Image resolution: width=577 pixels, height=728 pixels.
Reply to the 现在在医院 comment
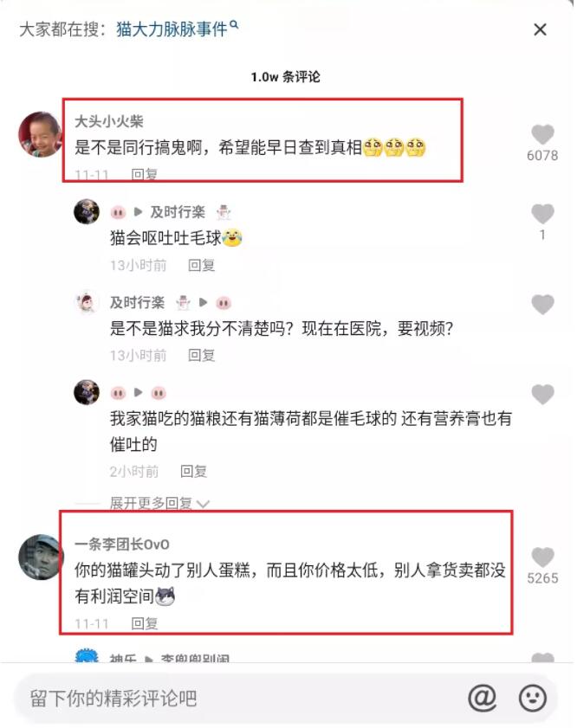201,356
